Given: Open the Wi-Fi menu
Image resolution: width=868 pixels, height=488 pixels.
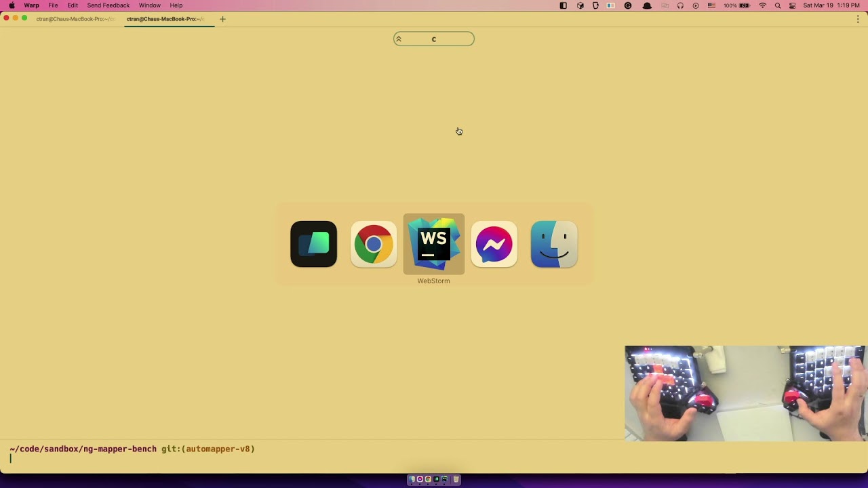Looking at the screenshot, I should pyautogui.click(x=763, y=5).
